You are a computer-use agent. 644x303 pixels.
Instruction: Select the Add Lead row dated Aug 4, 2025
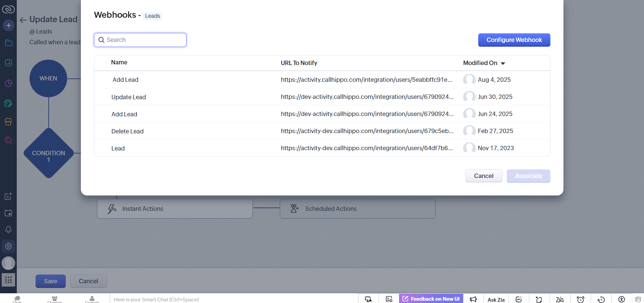click(x=322, y=80)
